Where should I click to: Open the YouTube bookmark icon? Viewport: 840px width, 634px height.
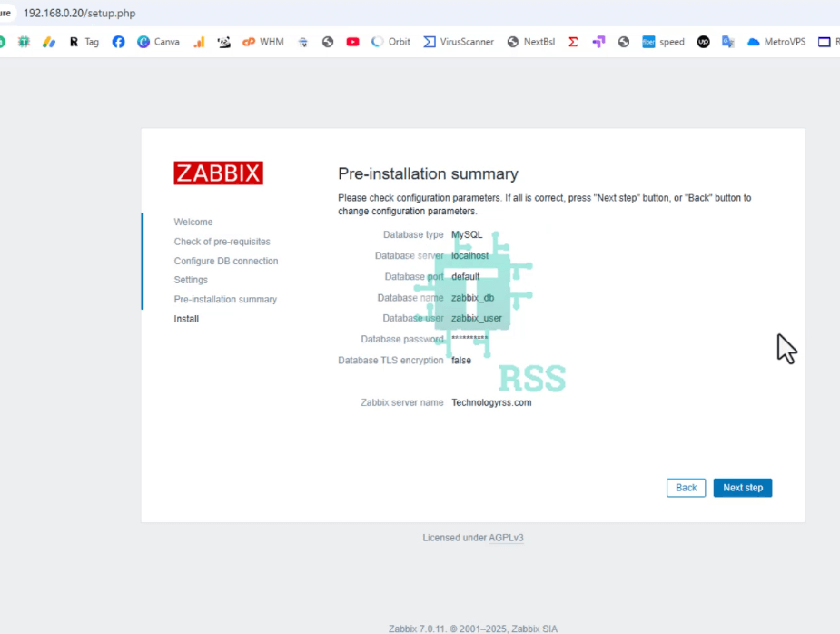(352, 42)
